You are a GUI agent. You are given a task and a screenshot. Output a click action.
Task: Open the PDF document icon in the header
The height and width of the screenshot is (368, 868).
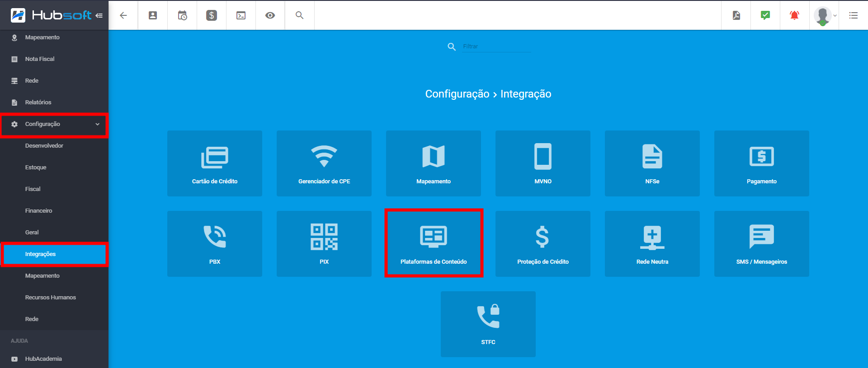(x=736, y=15)
